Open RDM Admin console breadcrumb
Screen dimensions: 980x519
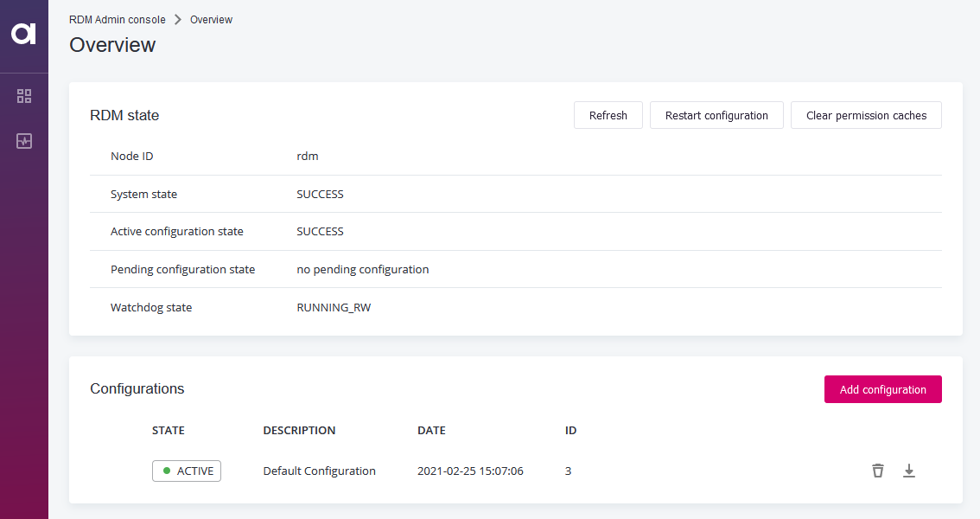pyautogui.click(x=117, y=19)
